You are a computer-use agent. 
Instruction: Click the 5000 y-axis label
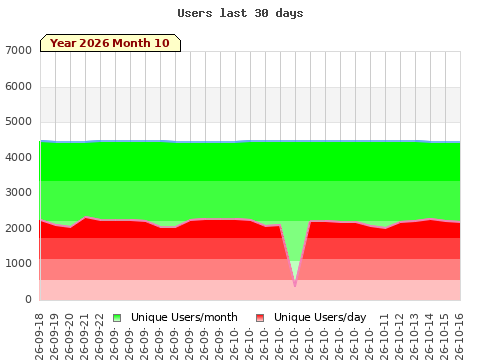click(18, 121)
